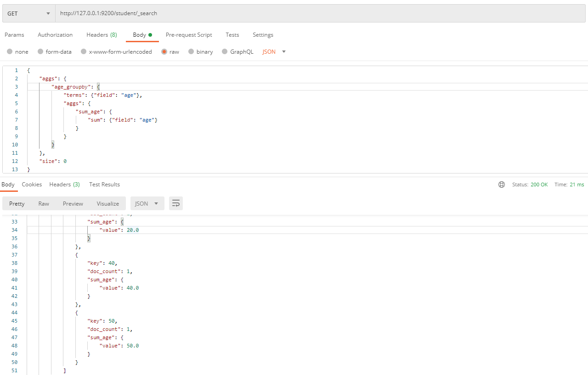The width and height of the screenshot is (588, 375).
Task: Switch response view to Visualize
Action: [x=108, y=204]
